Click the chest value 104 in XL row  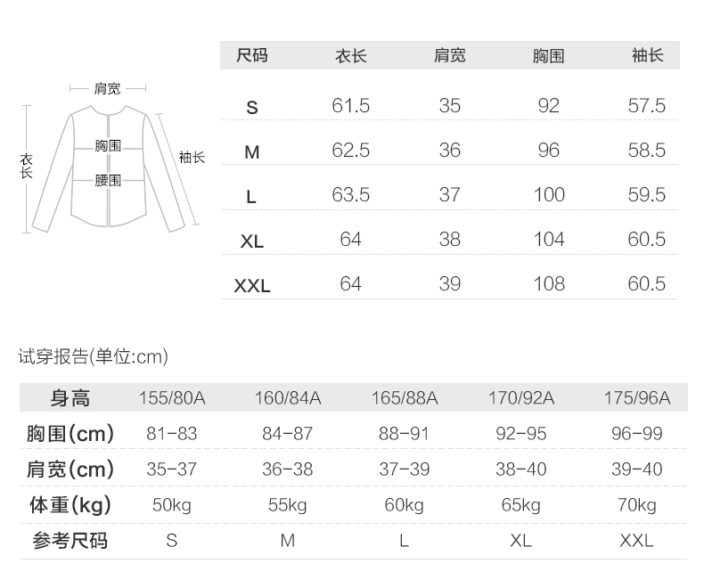(548, 240)
